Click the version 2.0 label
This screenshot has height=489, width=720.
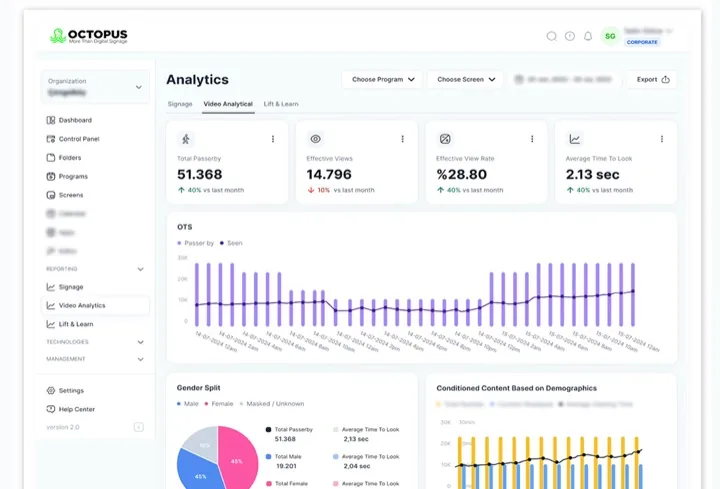pyautogui.click(x=63, y=427)
